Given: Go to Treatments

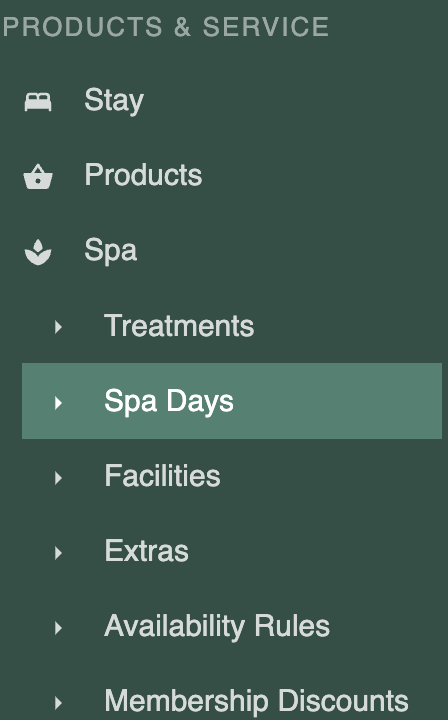Looking at the screenshot, I should (179, 326).
